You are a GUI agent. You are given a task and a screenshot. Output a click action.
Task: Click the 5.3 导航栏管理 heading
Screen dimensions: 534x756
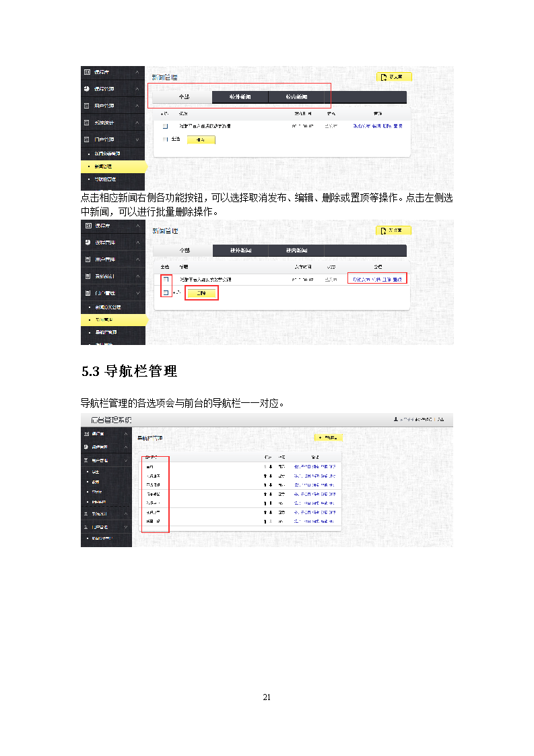[129, 371]
